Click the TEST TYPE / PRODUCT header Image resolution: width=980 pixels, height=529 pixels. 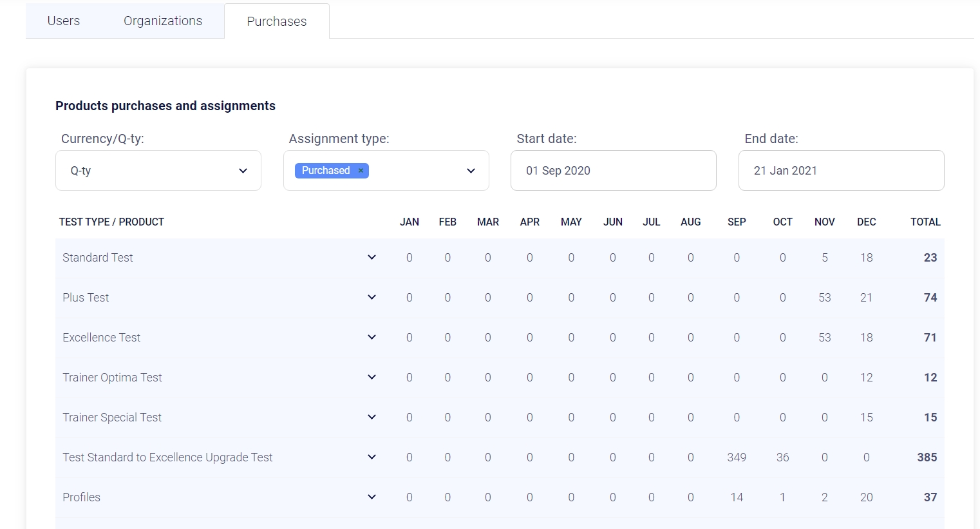111,222
